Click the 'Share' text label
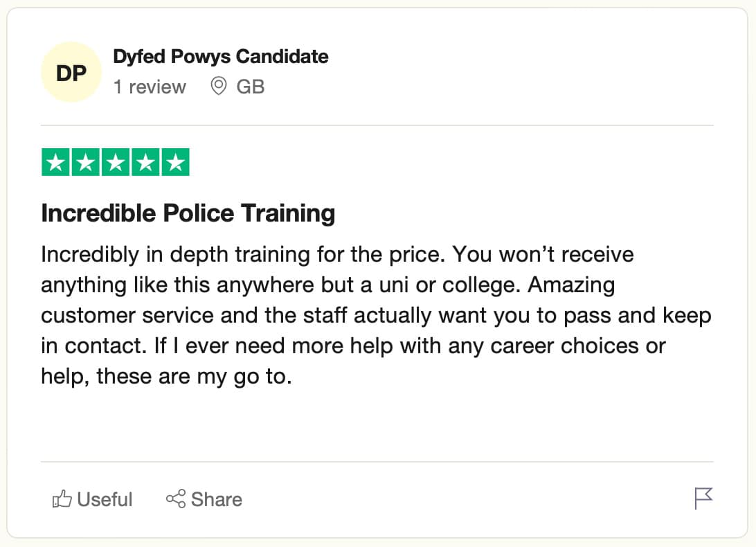756x547 pixels. (217, 499)
